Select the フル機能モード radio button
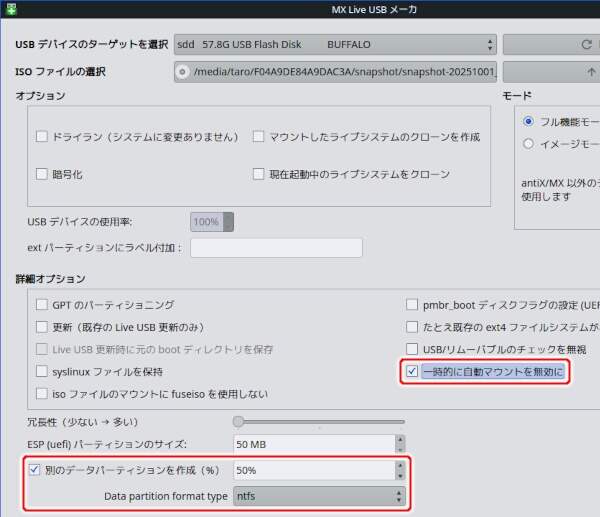Screen dimensions: 600x517 tap(529, 121)
